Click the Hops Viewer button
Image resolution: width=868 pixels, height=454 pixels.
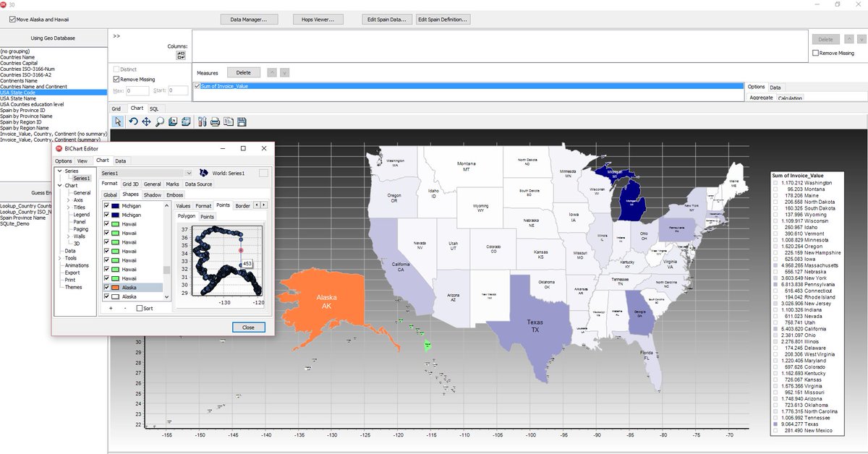318,20
